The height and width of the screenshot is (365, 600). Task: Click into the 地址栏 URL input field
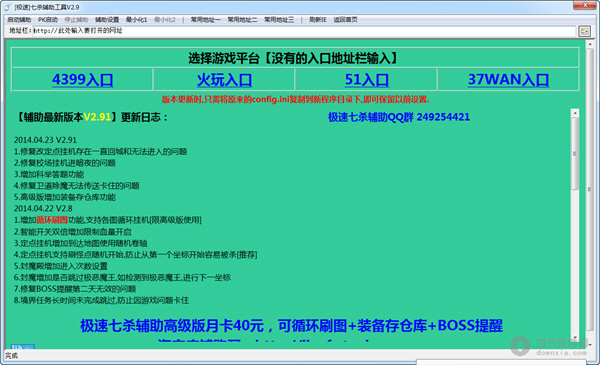304,31
